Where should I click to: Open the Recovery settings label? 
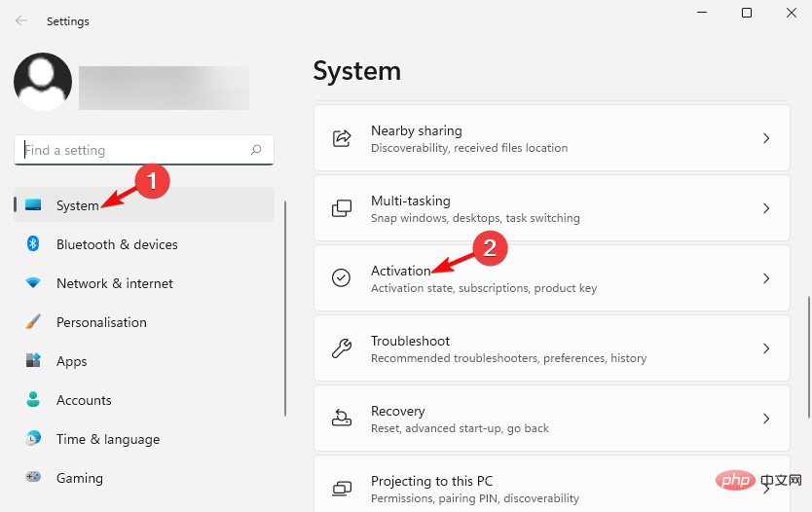(x=397, y=411)
